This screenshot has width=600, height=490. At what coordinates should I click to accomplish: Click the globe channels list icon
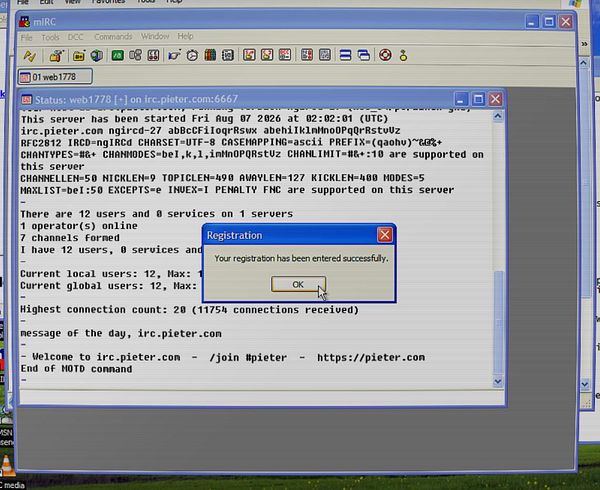tap(96, 56)
